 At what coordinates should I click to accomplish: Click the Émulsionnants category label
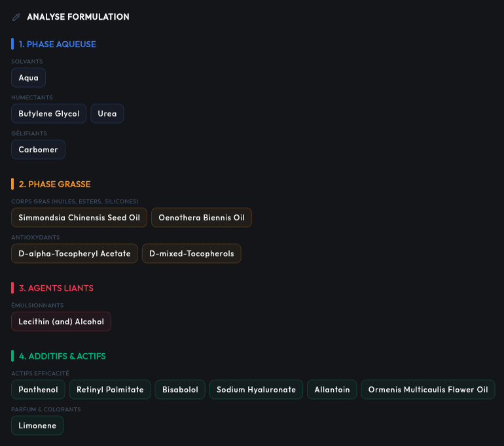click(37, 305)
